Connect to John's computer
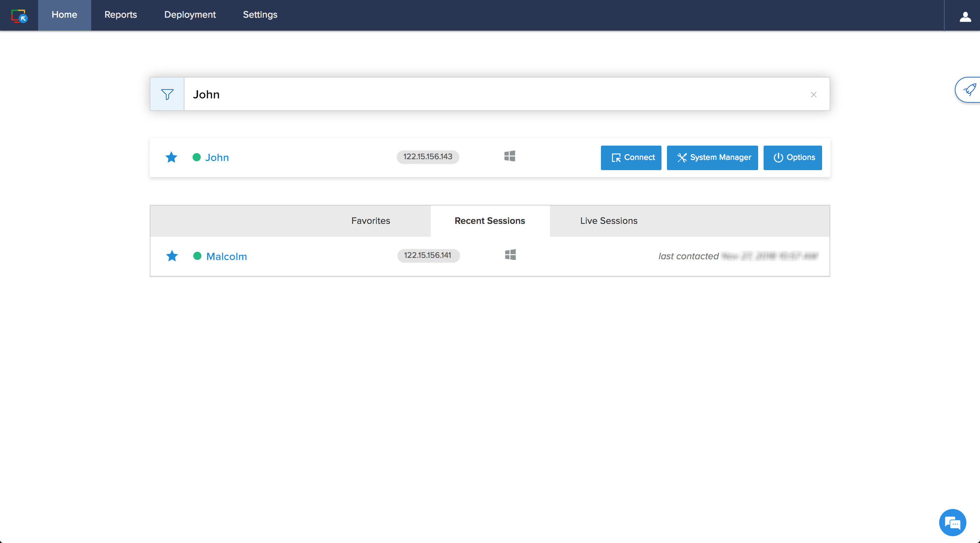 point(631,158)
